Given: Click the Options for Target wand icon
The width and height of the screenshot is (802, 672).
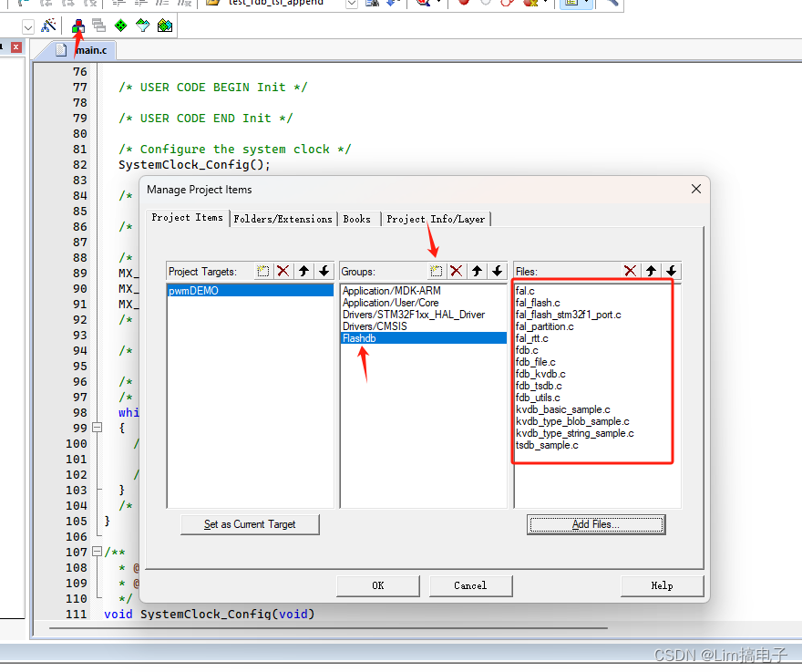Looking at the screenshot, I should coord(49,26).
